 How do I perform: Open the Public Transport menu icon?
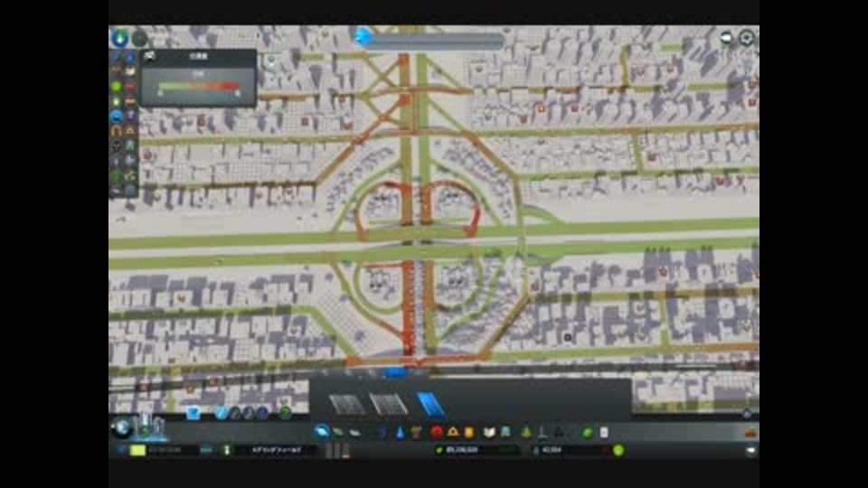(x=506, y=432)
